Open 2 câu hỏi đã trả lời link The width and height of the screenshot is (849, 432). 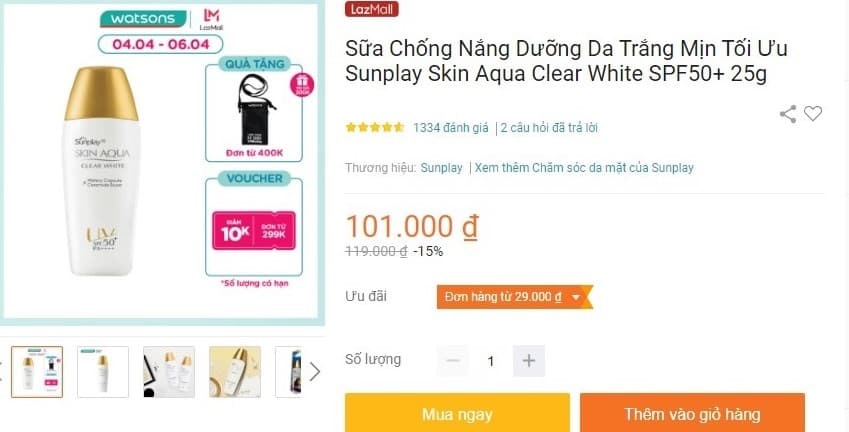[x=549, y=128]
